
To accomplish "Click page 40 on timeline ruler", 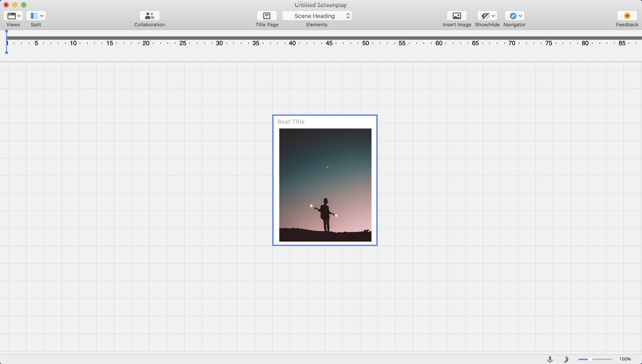I will click(x=292, y=43).
